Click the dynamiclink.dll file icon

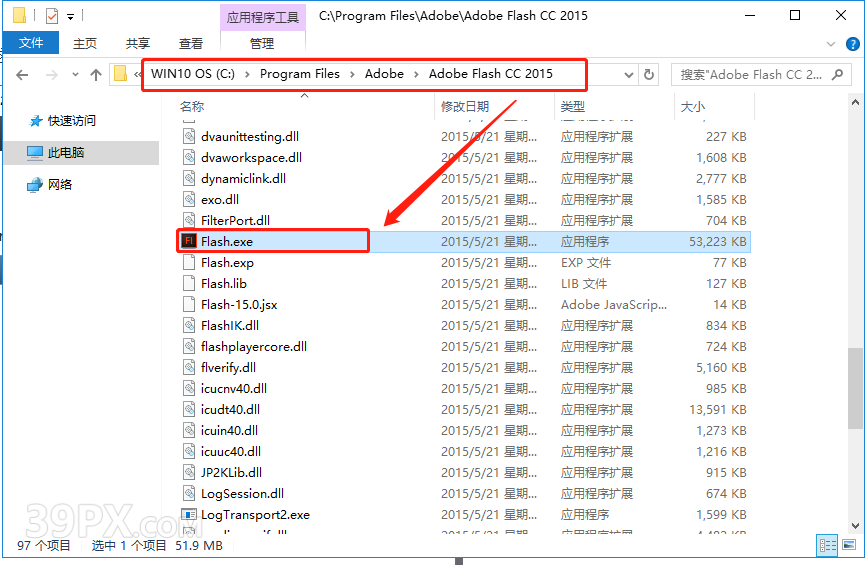pos(189,178)
